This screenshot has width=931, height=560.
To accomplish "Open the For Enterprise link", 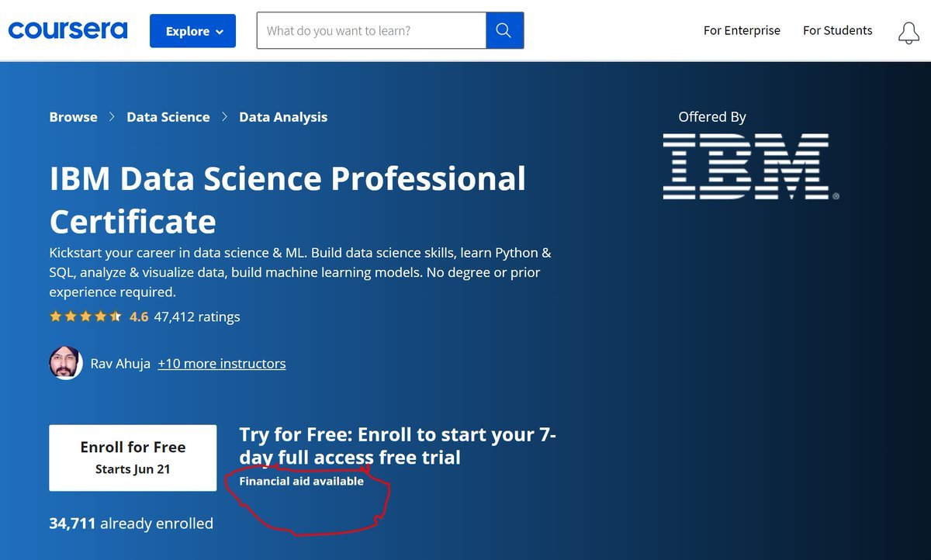I will click(x=742, y=30).
